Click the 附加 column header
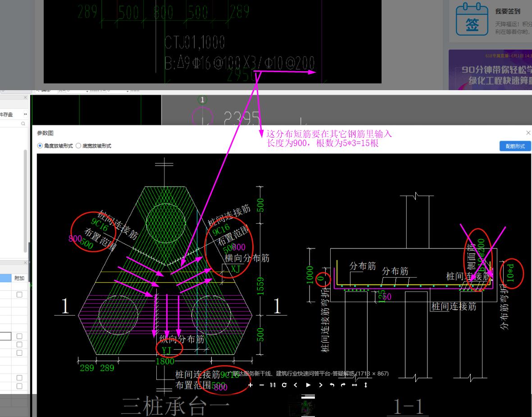Screen dimensions: 532x417 point(19,278)
